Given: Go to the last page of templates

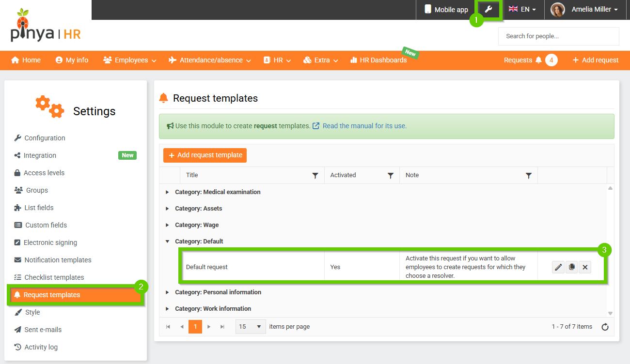Looking at the screenshot, I should pos(222,327).
